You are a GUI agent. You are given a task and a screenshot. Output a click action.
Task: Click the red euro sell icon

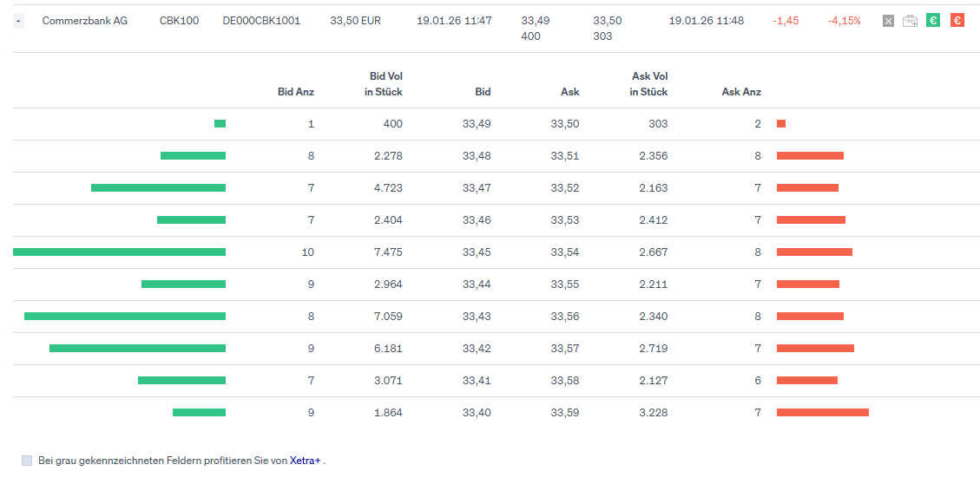coord(957,21)
